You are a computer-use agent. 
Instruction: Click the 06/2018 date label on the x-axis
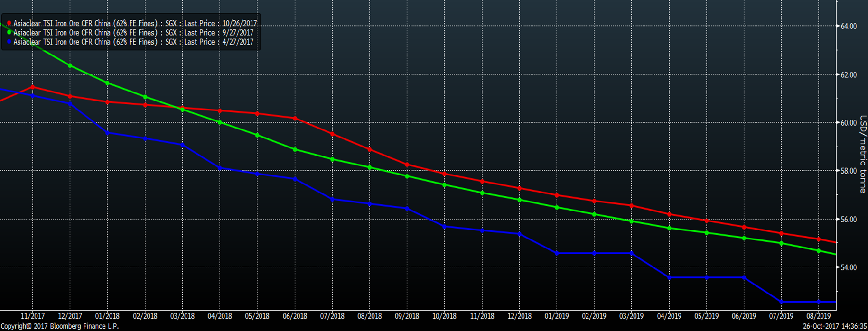[x=295, y=316]
